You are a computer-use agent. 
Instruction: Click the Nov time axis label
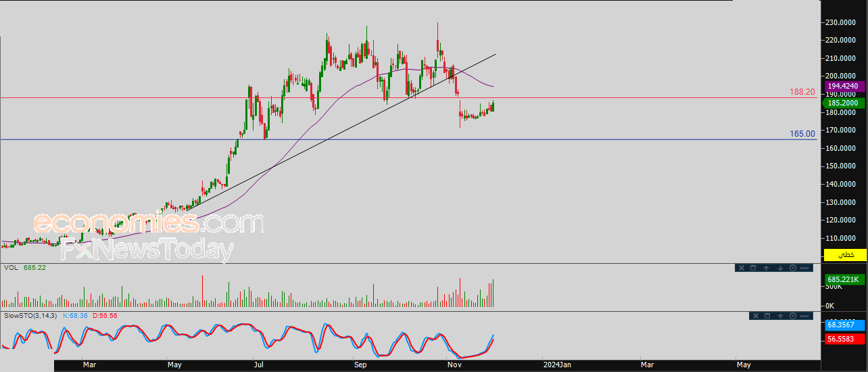click(454, 365)
